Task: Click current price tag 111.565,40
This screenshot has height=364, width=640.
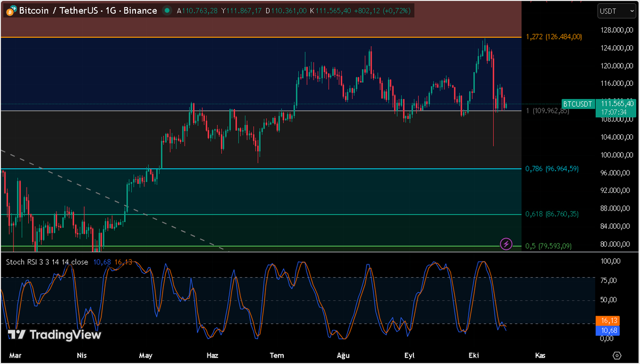Action: coord(617,103)
